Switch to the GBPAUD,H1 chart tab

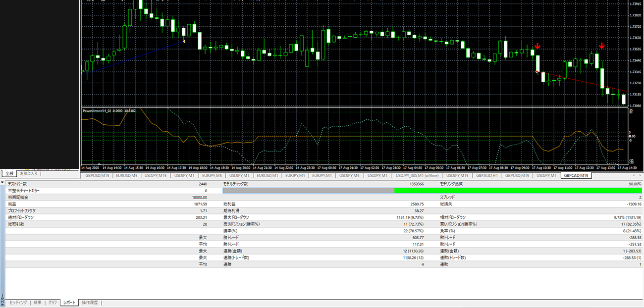pyautogui.click(x=487, y=176)
